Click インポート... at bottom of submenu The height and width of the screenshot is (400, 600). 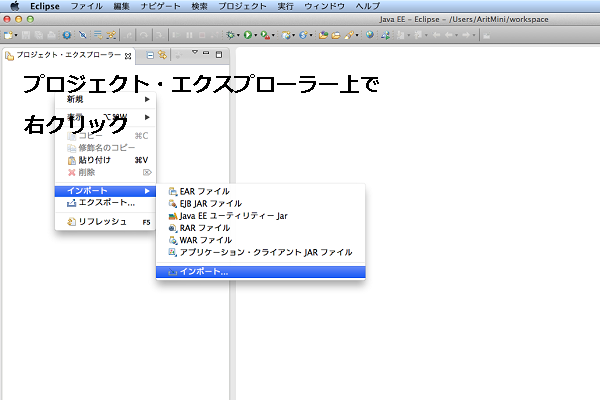click(261, 272)
